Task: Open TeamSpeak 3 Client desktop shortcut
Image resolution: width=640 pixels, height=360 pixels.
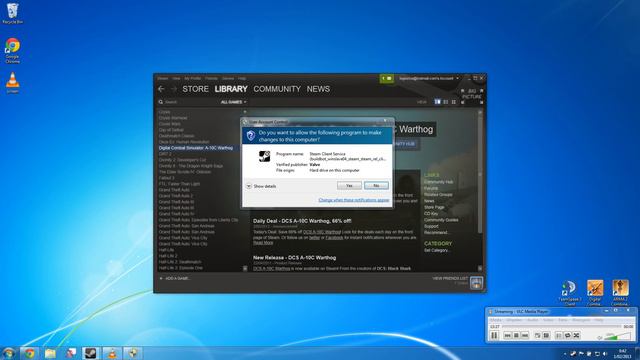Action: (569, 293)
